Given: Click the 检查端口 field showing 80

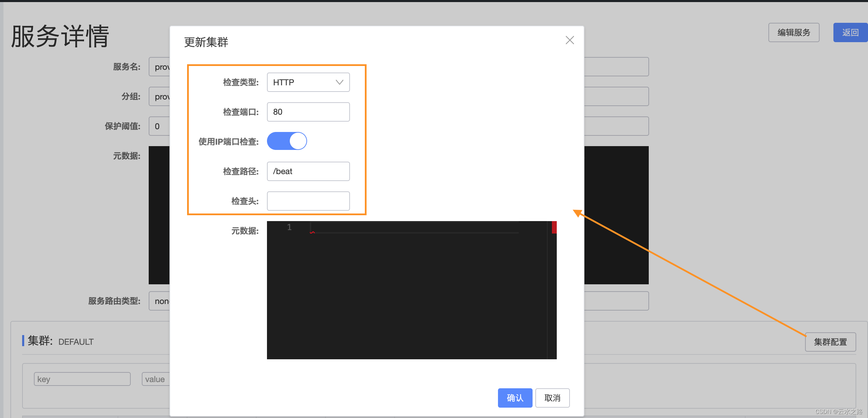Looking at the screenshot, I should (308, 112).
